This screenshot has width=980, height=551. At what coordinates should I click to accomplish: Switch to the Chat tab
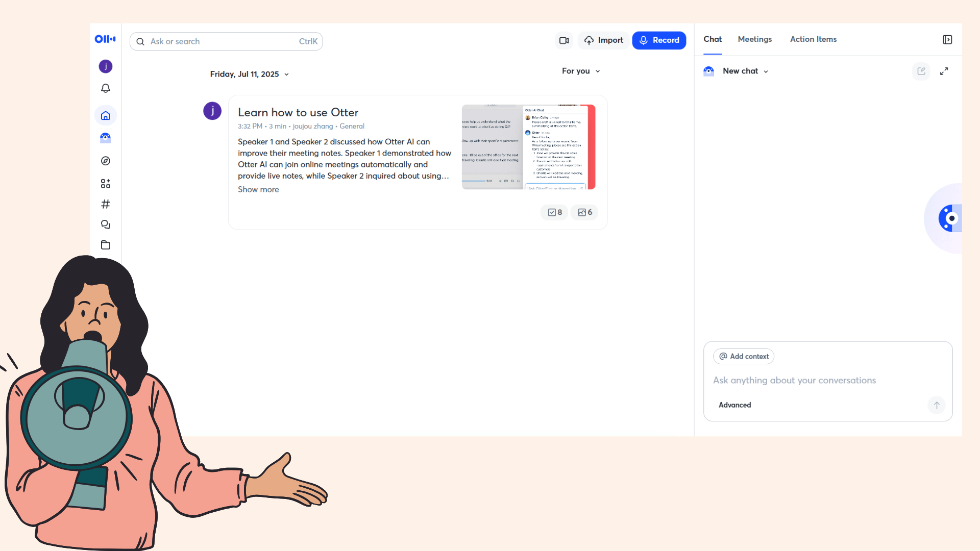(x=713, y=39)
